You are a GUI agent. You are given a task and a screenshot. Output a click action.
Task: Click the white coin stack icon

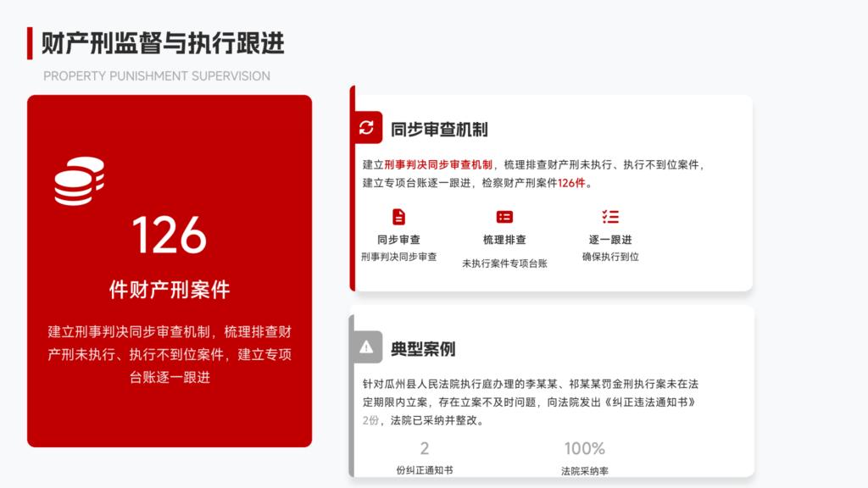coord(79,180)
